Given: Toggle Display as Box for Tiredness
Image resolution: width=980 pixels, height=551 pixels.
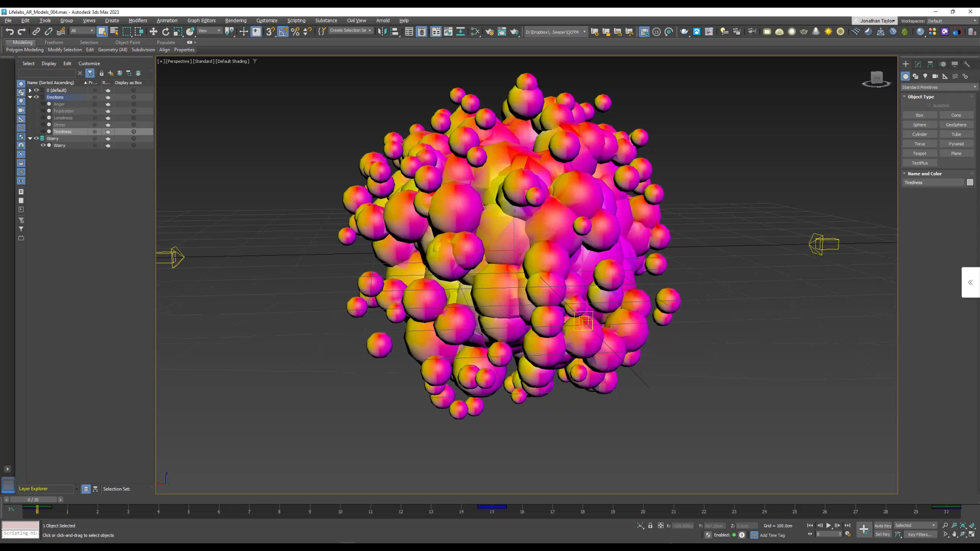Looking at the screenshot, I should 134,132.
